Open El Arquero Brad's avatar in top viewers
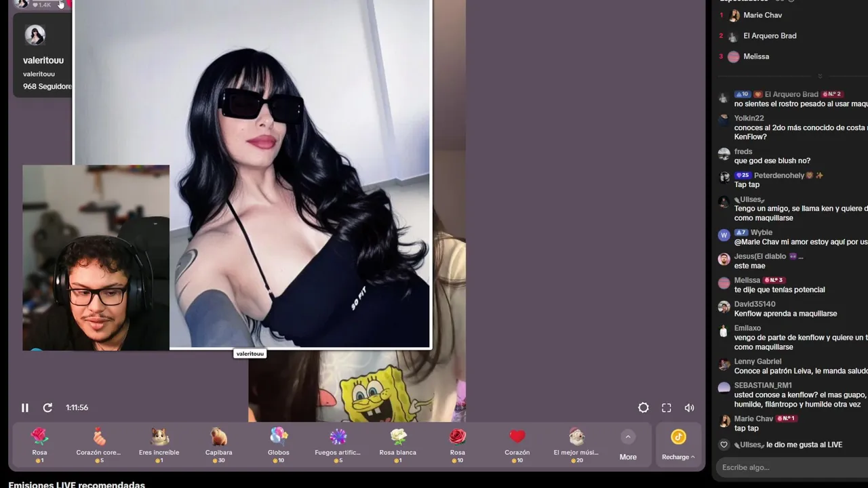This screenshot has height=488, width=868. [734, 36]
